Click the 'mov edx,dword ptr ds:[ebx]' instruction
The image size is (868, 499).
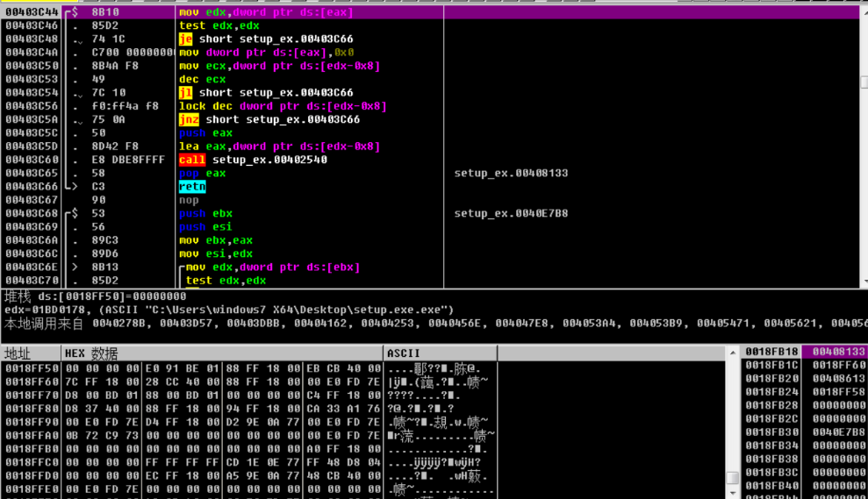pos(273,267)
